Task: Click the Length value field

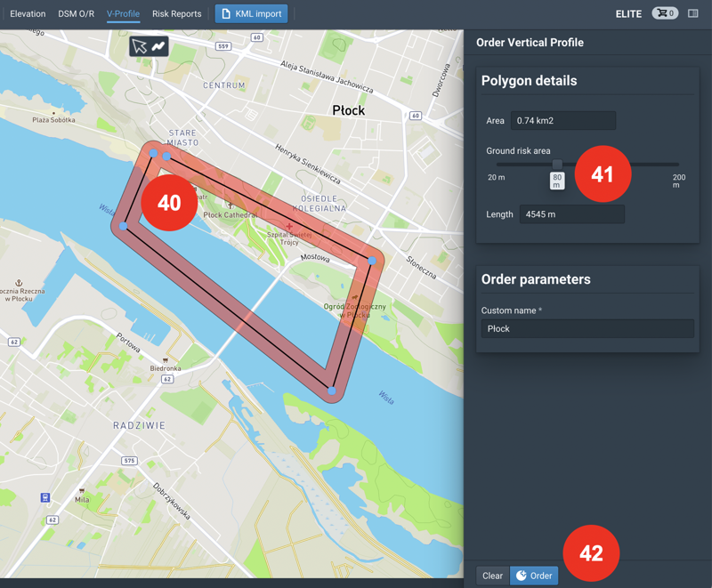Action: pos(571,213)
